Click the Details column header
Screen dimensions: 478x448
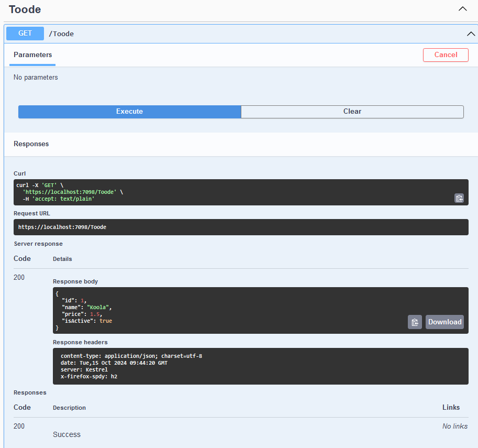click(x=62, y=259)
